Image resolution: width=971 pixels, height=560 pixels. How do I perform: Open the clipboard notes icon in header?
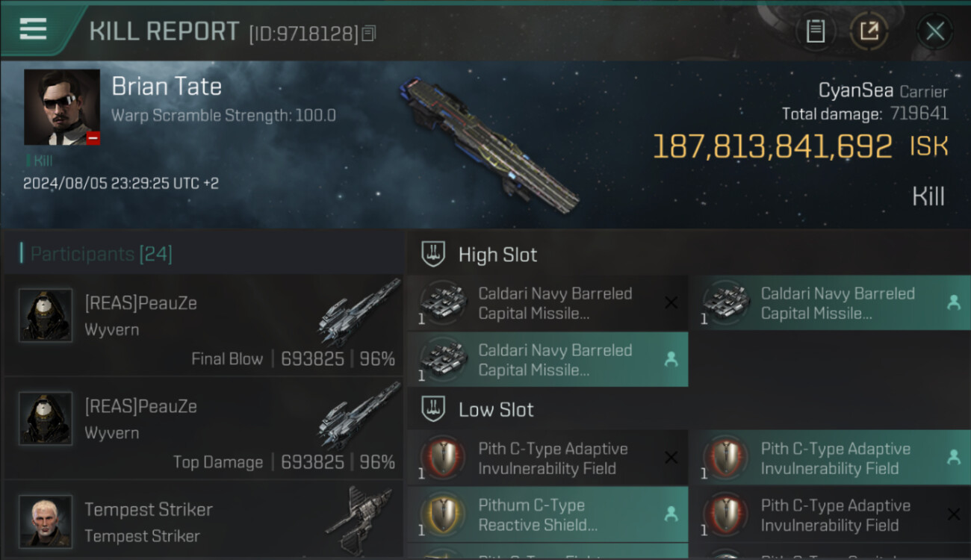pos(816,31)
